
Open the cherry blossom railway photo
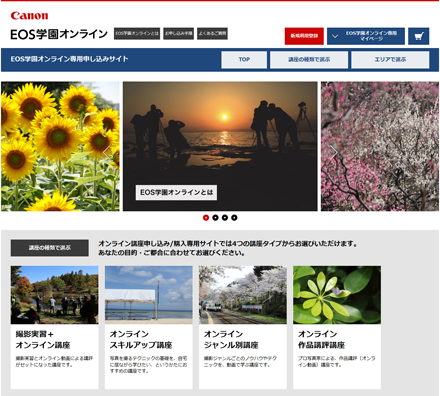[x=243, y=295]
